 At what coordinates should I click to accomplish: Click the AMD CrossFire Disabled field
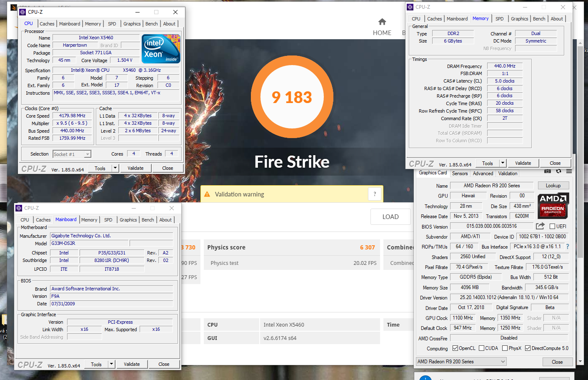coord(509,338)
